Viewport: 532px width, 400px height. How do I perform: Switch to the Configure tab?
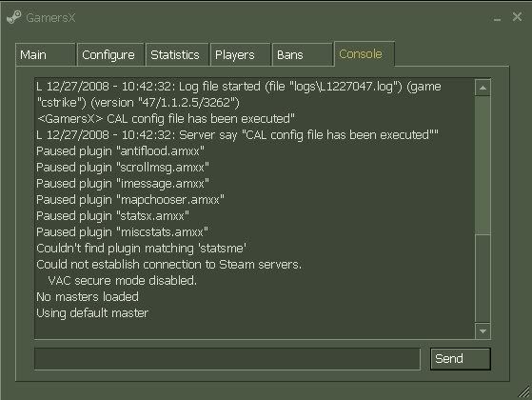tap(110, 54)
